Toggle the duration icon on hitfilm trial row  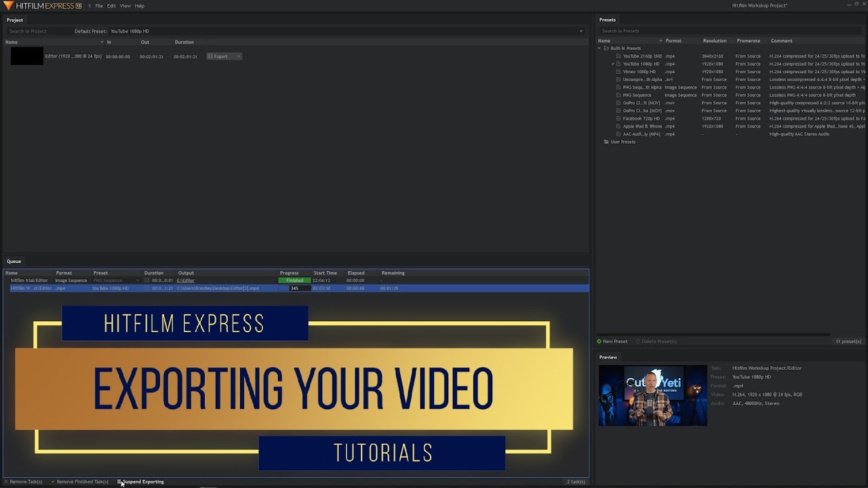point(146,281)
